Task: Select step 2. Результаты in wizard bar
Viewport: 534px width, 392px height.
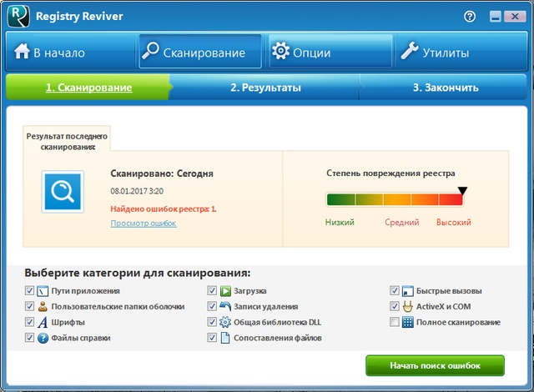Action: (x=265, y=87)
